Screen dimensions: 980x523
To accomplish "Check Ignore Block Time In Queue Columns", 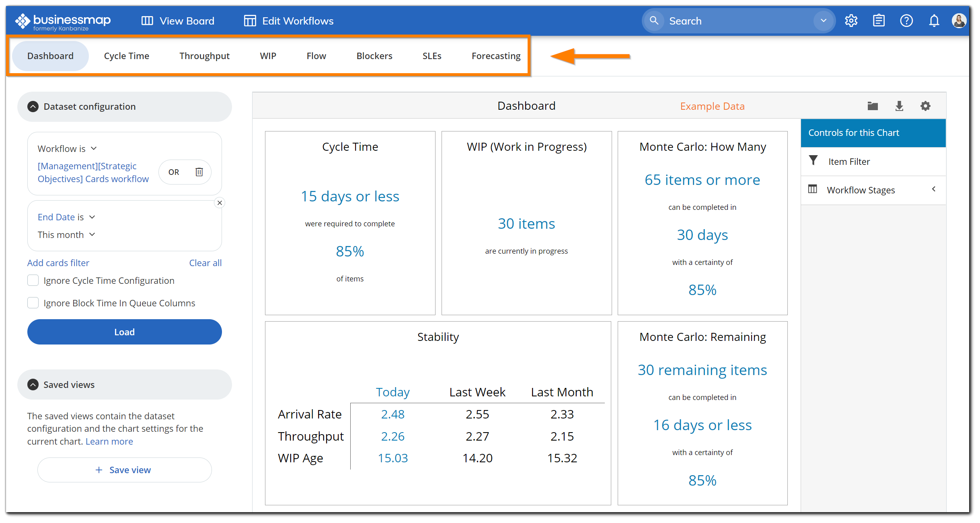I will (33, 303).
